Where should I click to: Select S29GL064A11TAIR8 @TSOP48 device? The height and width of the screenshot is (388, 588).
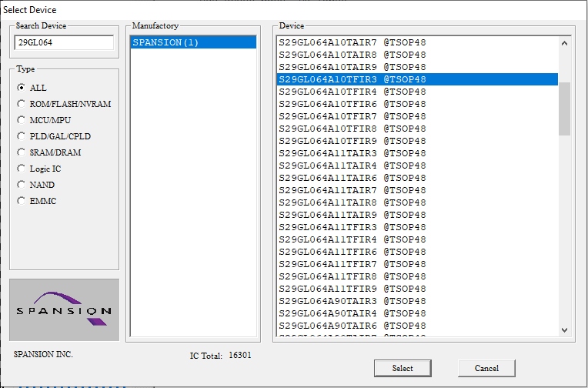pyautogui.click(x=417, y=202)
